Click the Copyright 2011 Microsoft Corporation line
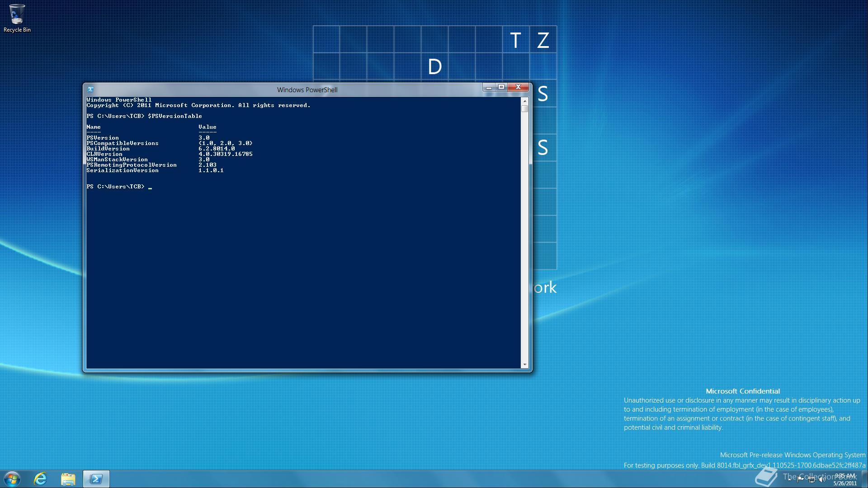The height and width of the screenshot is (488, 868). tap(198, 105)
